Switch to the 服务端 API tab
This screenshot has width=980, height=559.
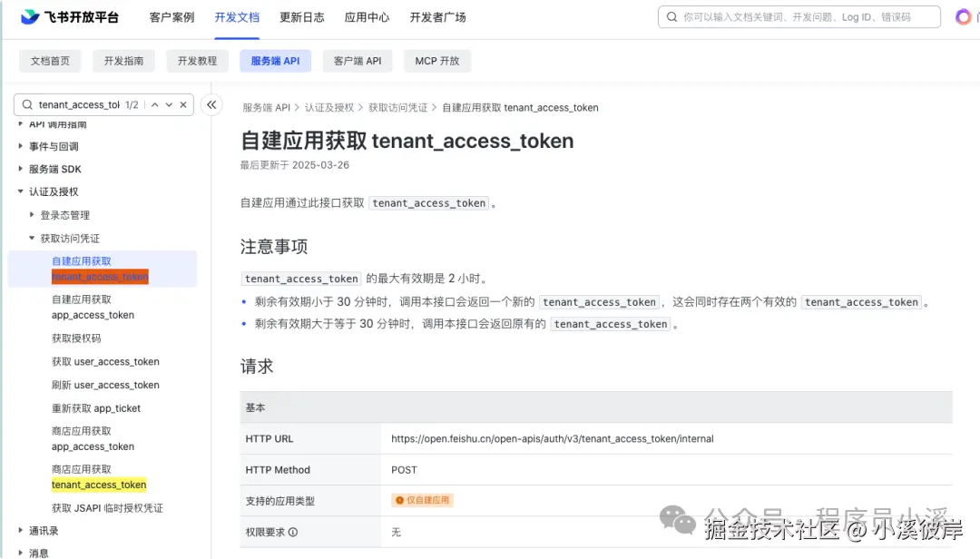(x=275, y=61)
